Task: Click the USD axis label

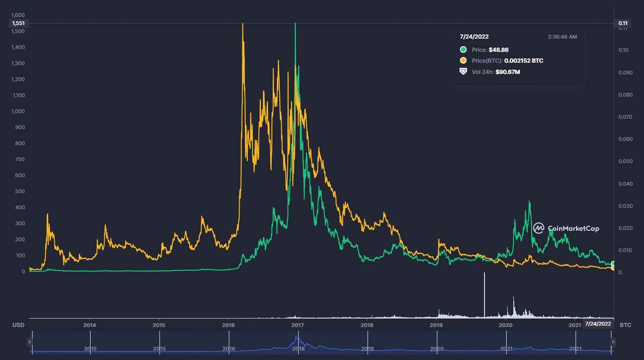Action: (18, 325)
